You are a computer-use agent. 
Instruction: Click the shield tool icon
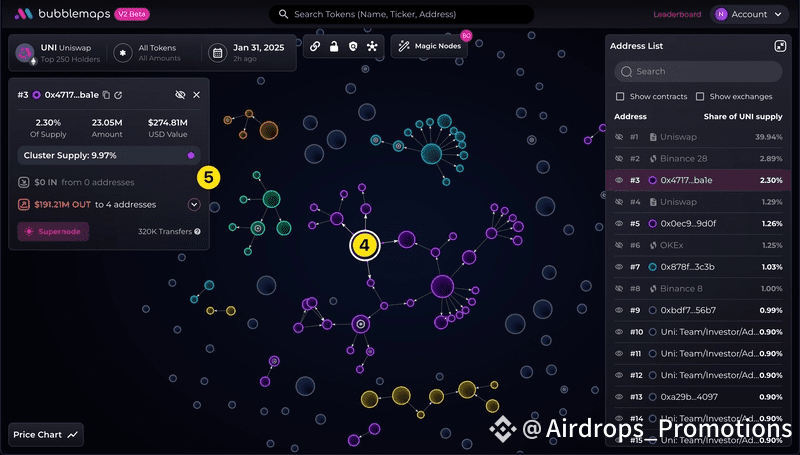click(x=353, y=46)
